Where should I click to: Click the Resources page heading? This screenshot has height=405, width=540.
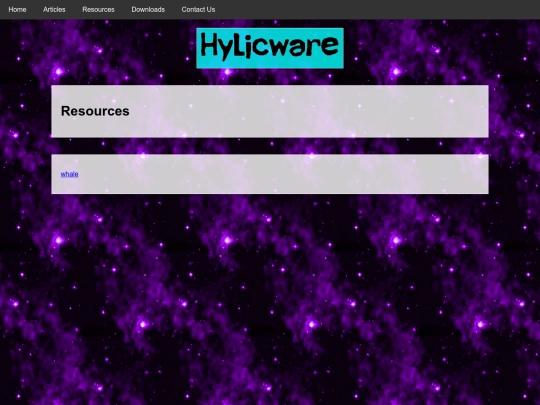95,111
